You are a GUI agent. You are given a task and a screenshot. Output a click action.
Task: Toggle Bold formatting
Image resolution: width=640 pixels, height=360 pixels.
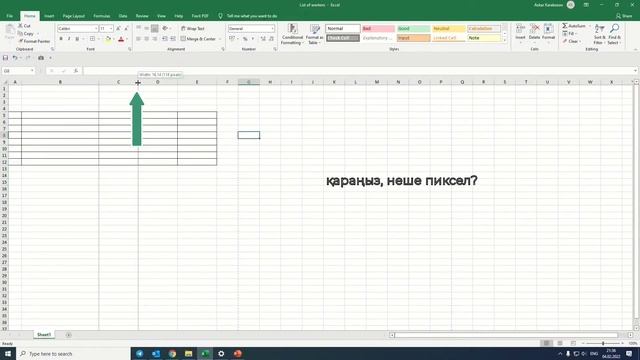[61, 39]
